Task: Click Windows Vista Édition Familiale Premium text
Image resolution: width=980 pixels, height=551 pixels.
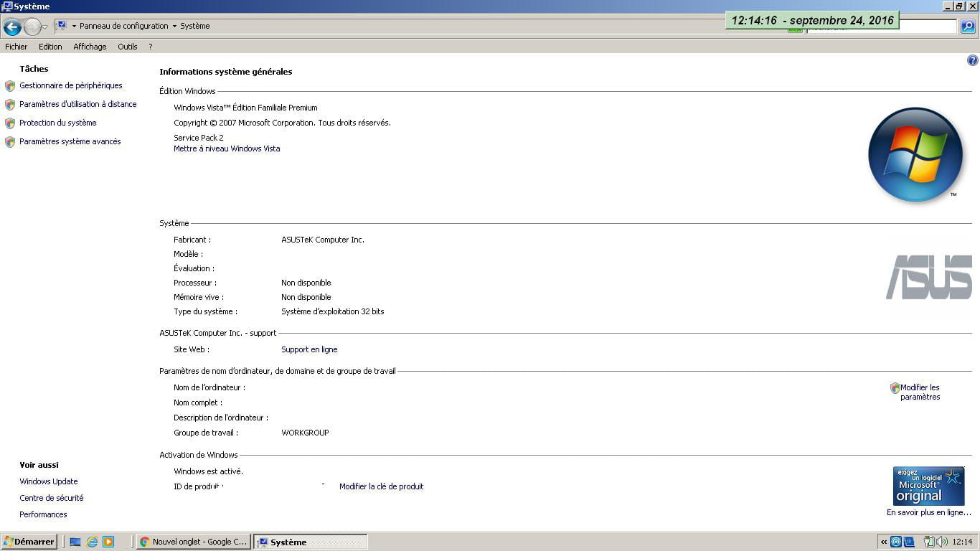Action: (245, 108)
